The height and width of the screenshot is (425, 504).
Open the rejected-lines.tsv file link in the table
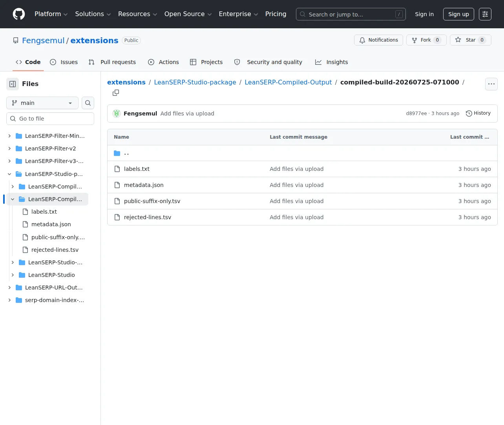pos(148,217)
